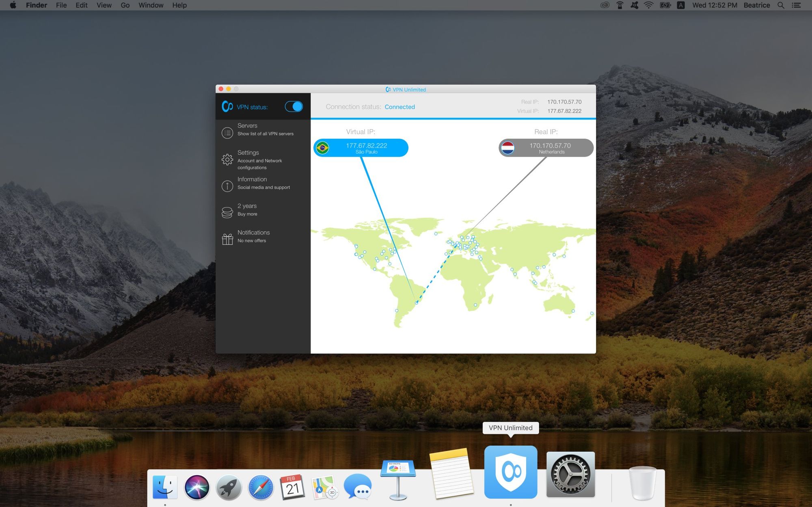Click the 2 years subscription icon

(227, 211)
